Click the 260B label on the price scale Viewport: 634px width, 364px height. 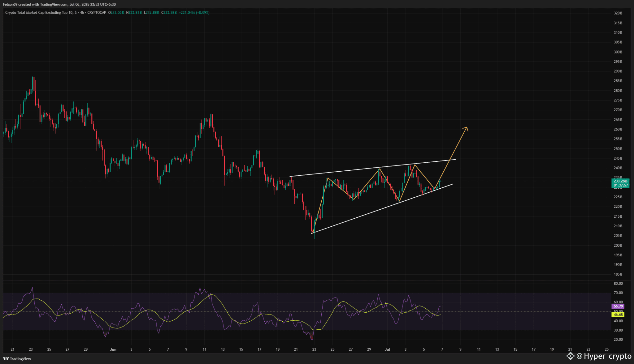618,129
